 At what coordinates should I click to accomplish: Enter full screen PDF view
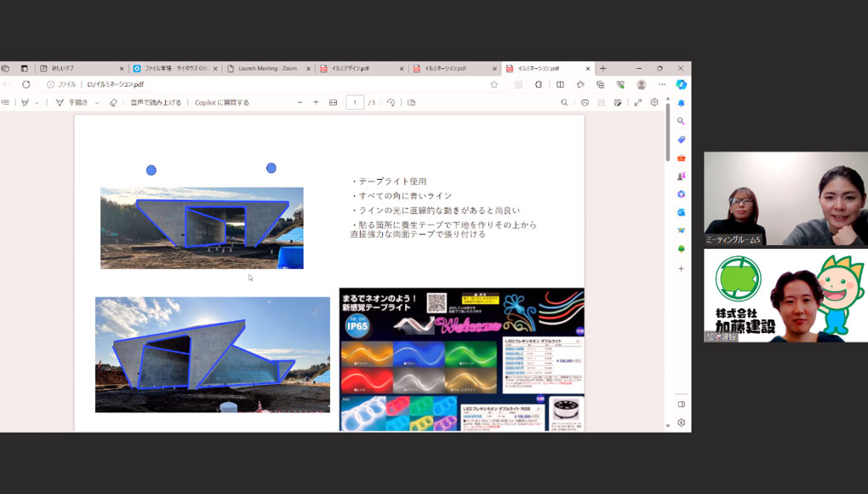[x=638, y=102]
